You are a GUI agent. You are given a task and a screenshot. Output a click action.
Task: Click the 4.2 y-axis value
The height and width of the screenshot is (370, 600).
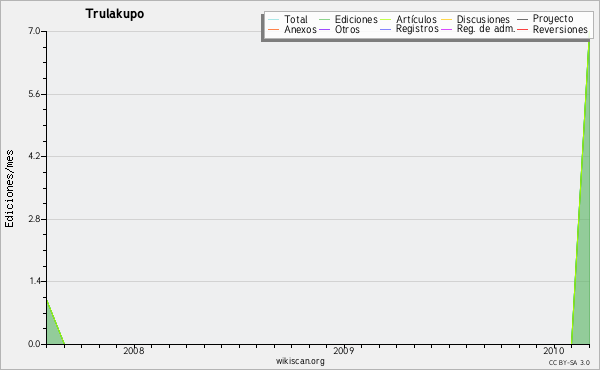click(x=34, y=156)
